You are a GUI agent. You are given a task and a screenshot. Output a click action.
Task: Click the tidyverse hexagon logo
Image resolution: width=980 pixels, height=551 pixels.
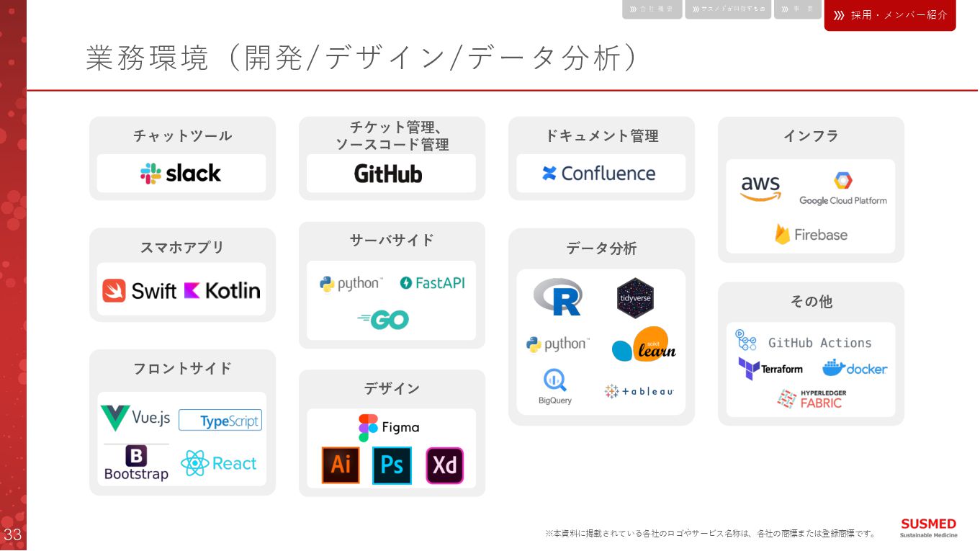tap(635, 297)
